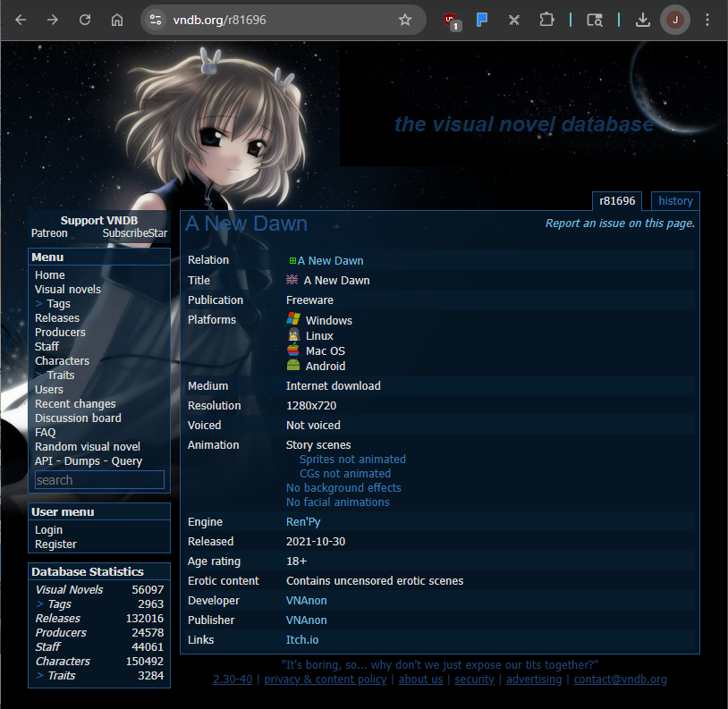Open VNAnon developer link
The width and height of the screenshot is (728, 709).
pyautogui.click(x=307, y=601)
